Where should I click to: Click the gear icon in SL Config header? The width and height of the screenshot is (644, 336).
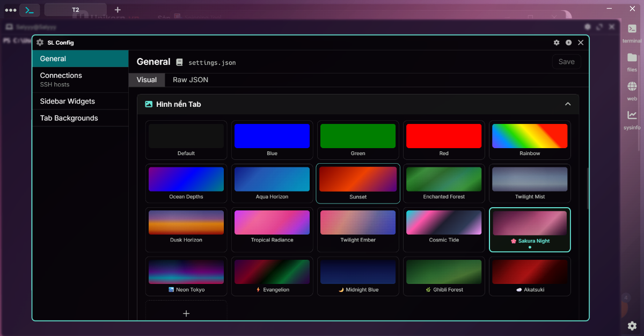click(557, 42)
